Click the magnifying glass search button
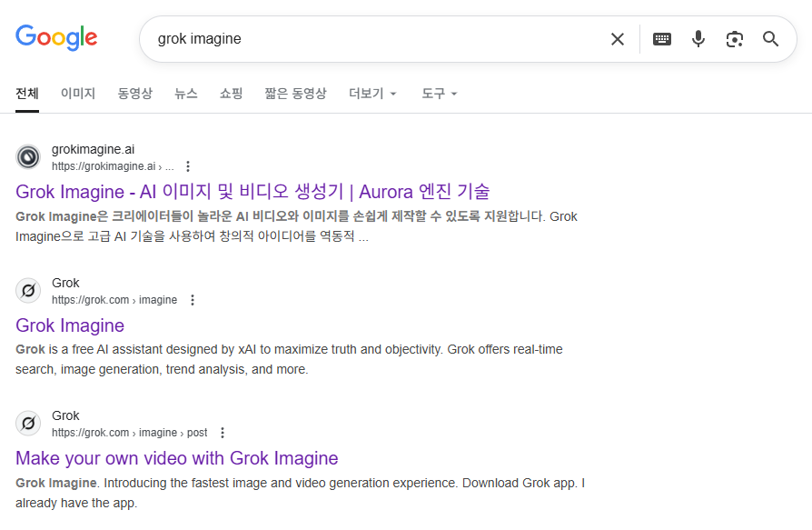The height and width of the screenshot is (530, 812). 771,39
